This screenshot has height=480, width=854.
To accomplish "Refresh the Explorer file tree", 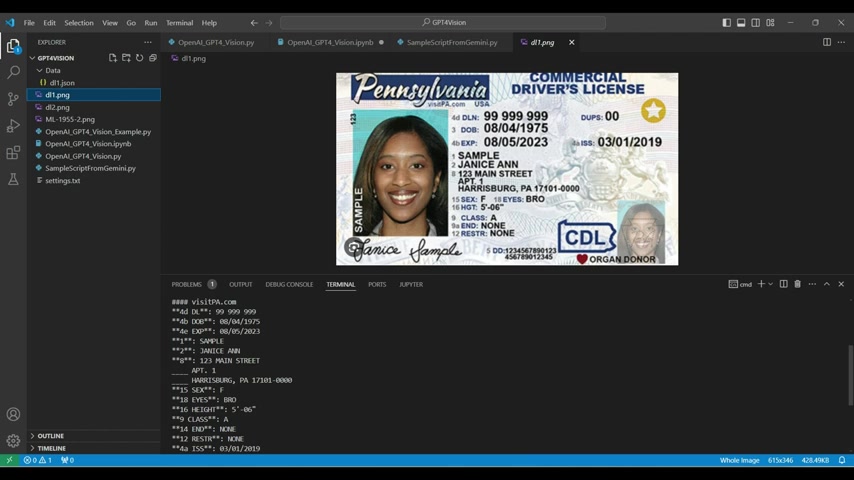I will pyautogui.click(x=140, y=58).
